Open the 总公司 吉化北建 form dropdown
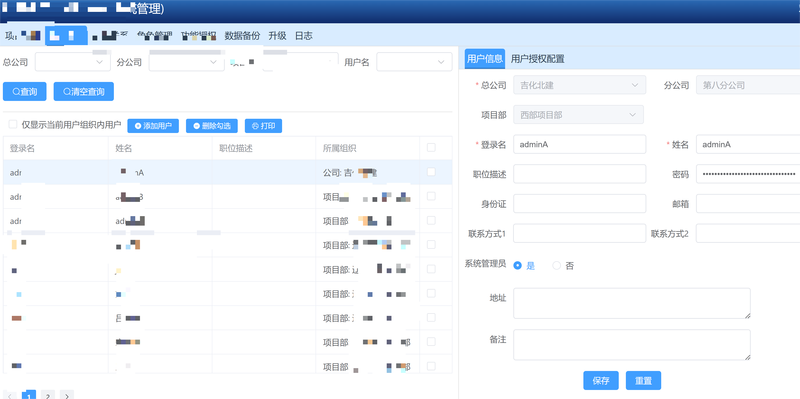The width and height of the screenshot is (800, 399). click(580, 85)
